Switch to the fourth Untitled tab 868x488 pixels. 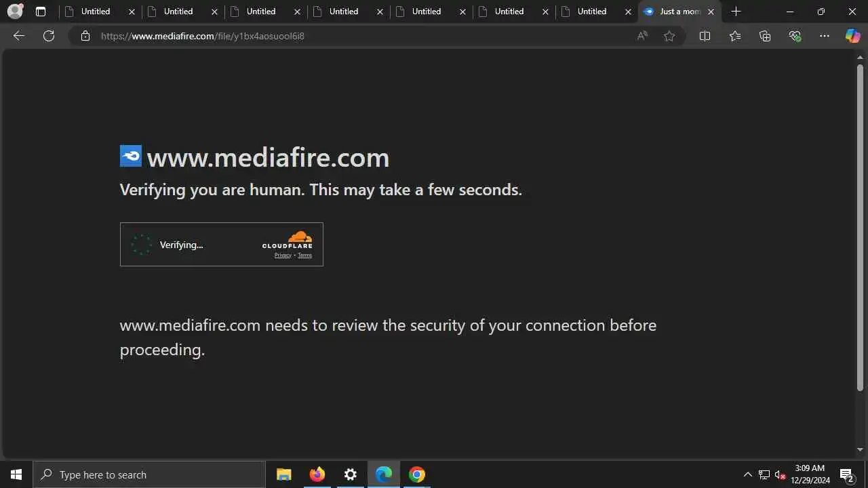click(x=349, y=12)
